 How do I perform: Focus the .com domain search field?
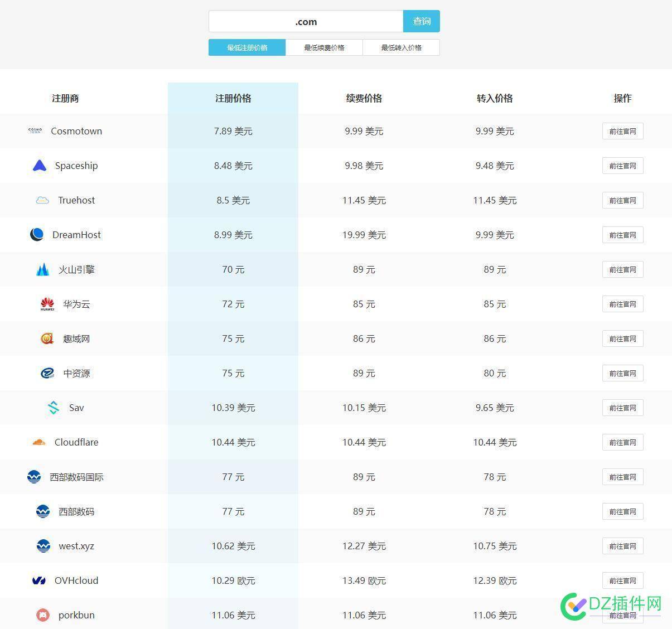[306, 21]
